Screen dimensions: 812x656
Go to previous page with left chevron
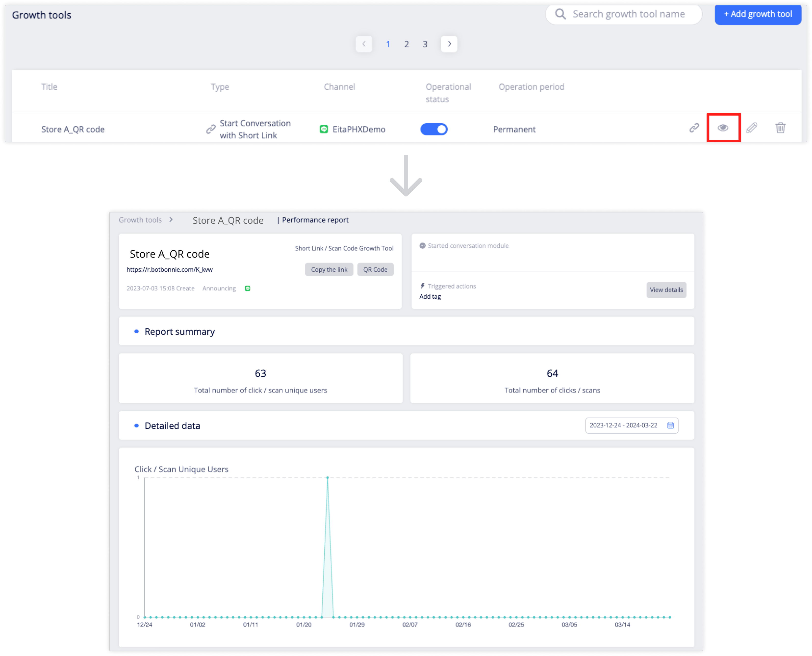pyautogui.click(x=364, y=44)
